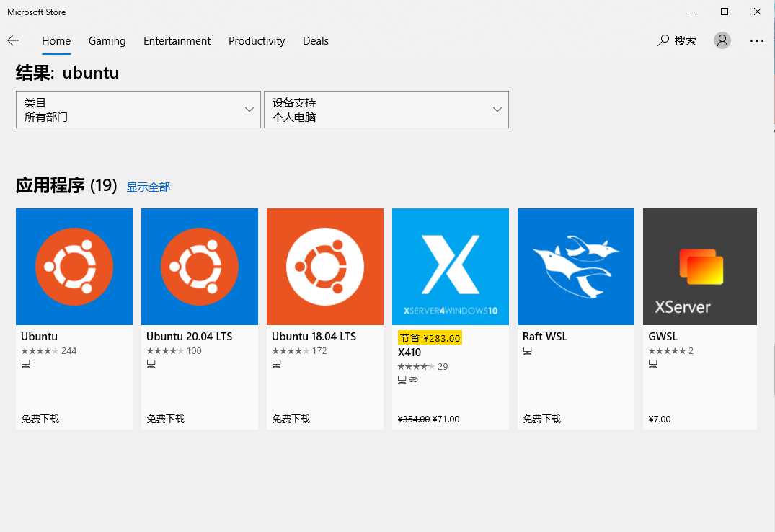Screen dimensions: 775x532
Task: Click the 搜索 search label
Action: coord(686,41)
